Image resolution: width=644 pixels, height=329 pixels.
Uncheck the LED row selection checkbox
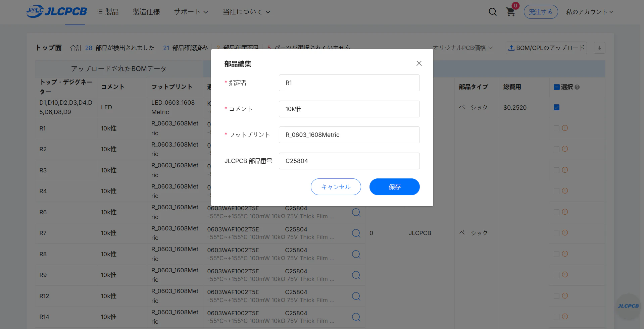pos(556,107)
